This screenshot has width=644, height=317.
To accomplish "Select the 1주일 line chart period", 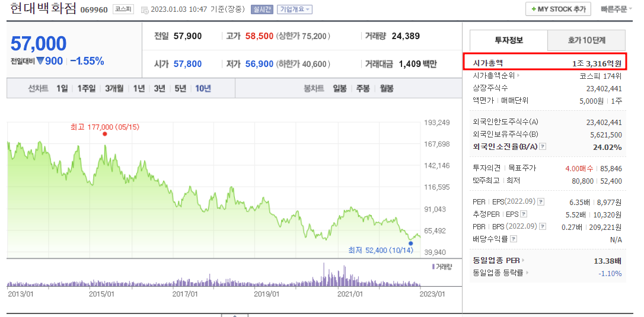I will pyautogui.click(x=87, y=88).
